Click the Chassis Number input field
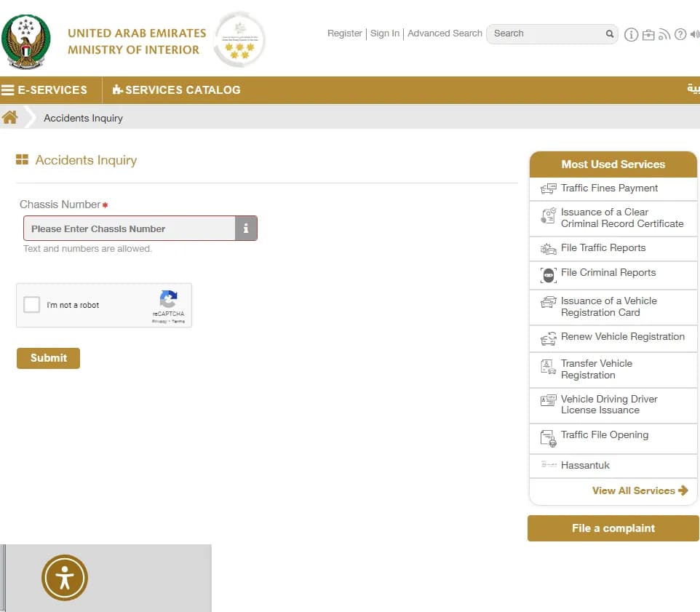 click(x=130, y=228)
